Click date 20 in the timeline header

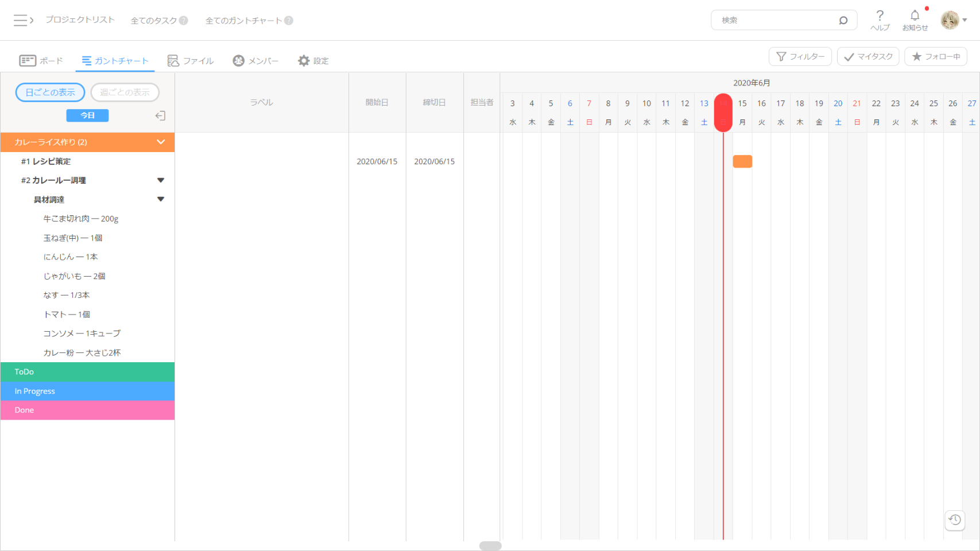pos(838,103)
